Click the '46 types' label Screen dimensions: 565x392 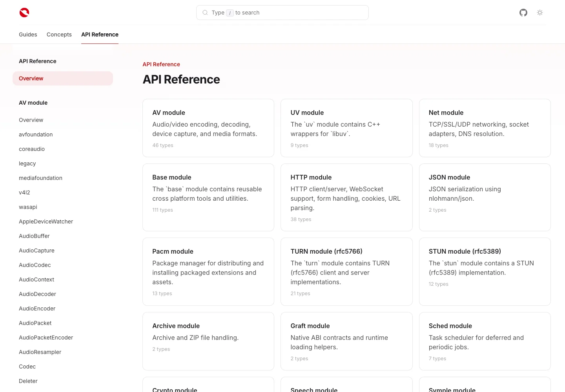click(163, 145)
